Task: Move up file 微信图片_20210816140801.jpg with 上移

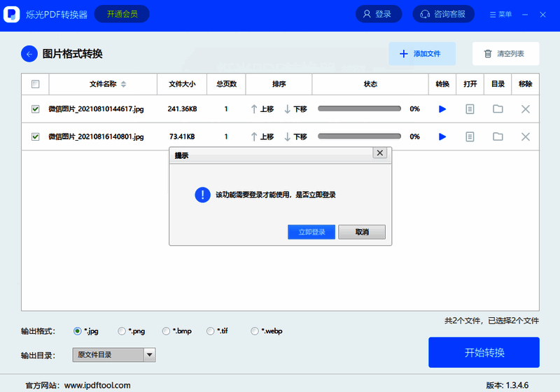Action: tap(262, 136)
